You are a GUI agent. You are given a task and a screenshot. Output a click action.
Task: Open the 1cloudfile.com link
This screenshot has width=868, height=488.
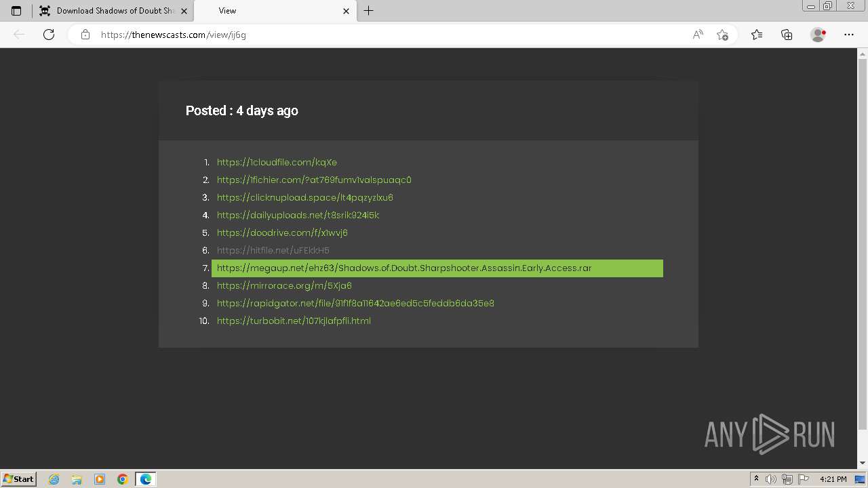[x=277, y=163]
